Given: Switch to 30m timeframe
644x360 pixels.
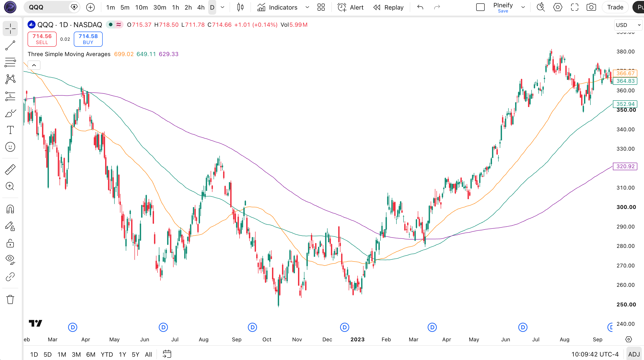Looking at the screenshot, I should (x=160, y=7).
